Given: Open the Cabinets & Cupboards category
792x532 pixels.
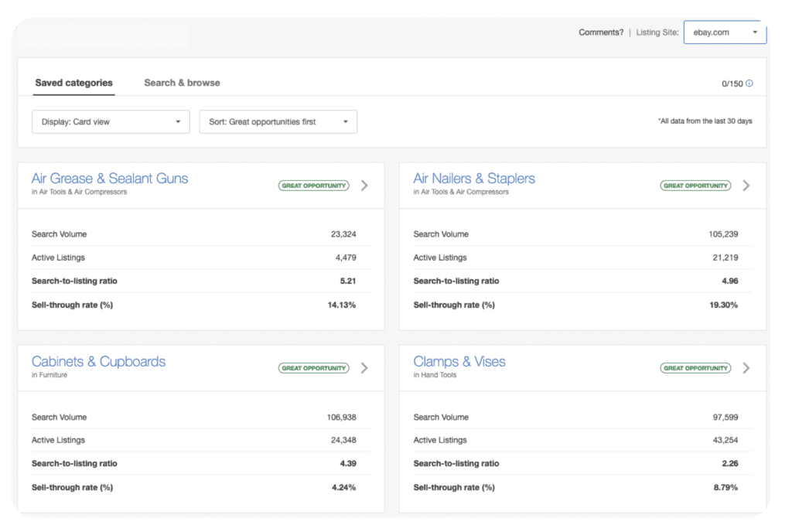Looking at the screenshot, I should click(98, 361).
